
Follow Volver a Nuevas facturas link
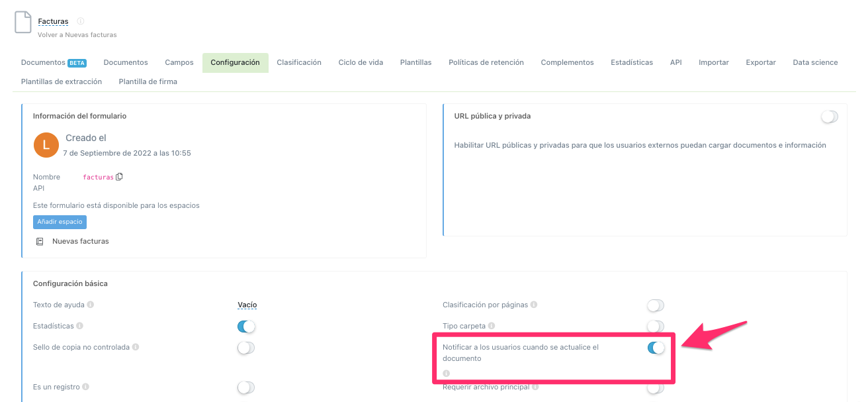pyautogui.click(x=77, y=34)
